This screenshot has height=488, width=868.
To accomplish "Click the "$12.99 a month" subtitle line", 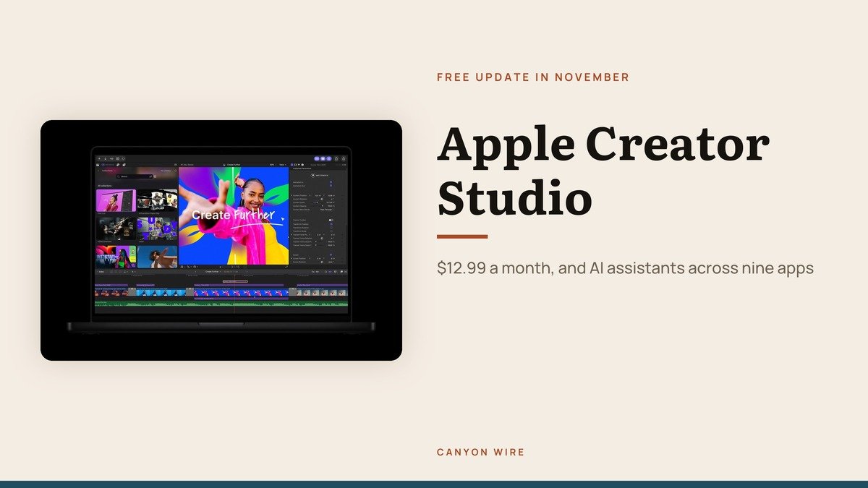I will [x=625, y=268].
